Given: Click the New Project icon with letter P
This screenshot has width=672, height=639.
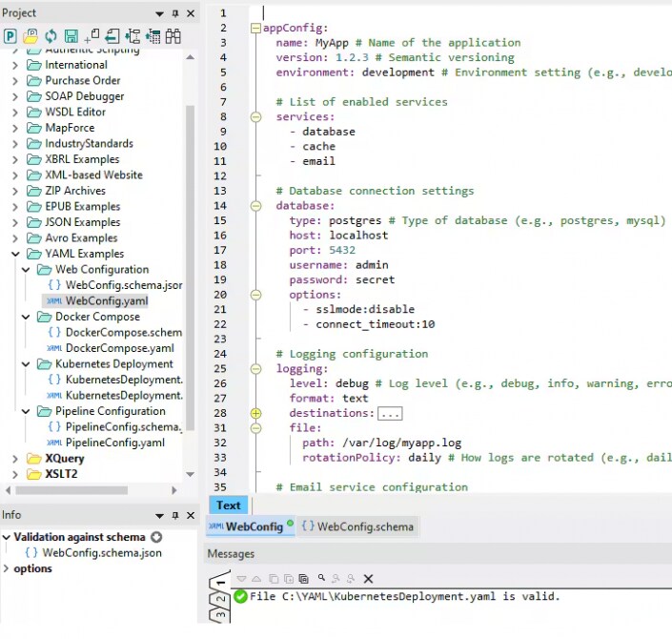Looking at the screenshot, I should (x=10, y=36).
